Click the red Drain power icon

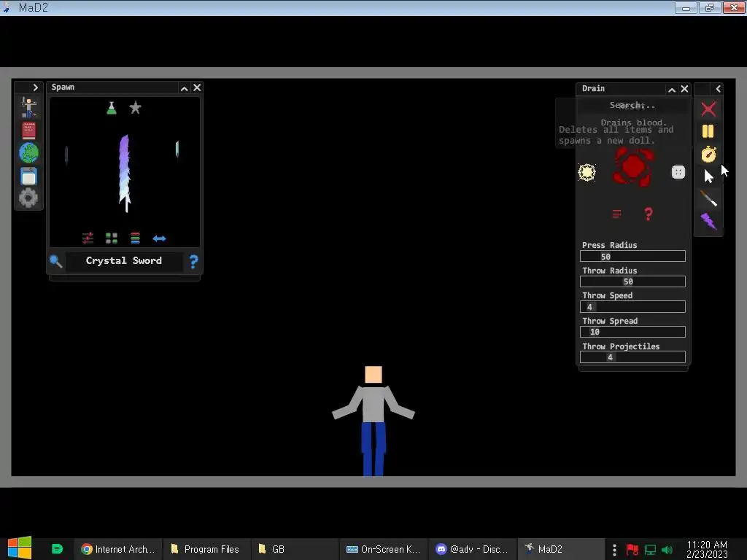pos(633,166)
